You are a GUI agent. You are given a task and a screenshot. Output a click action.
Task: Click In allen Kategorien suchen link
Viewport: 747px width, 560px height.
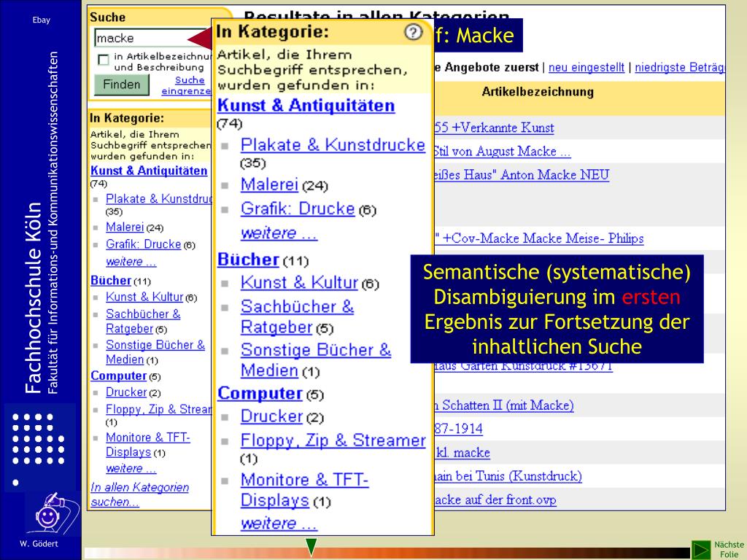click(139, 494)
